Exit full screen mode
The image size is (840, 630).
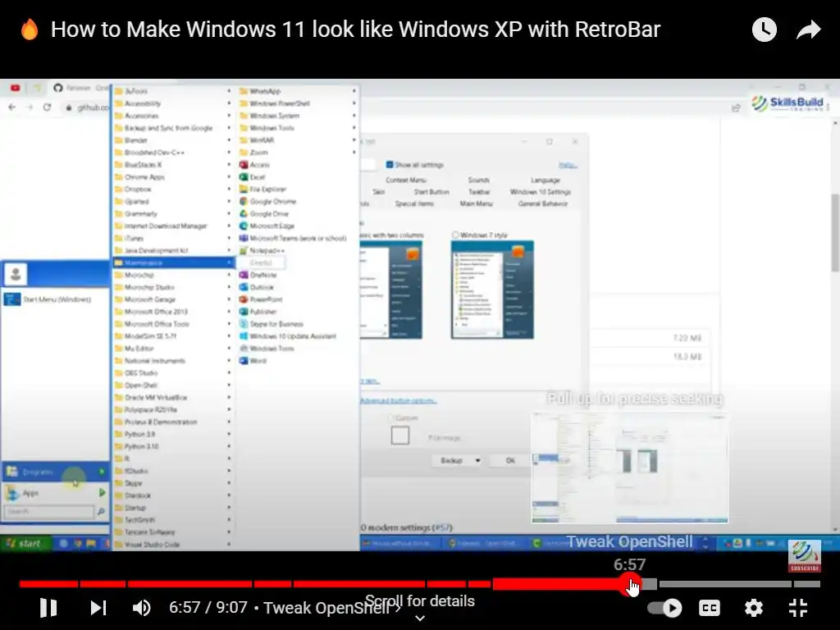(797, 608)
